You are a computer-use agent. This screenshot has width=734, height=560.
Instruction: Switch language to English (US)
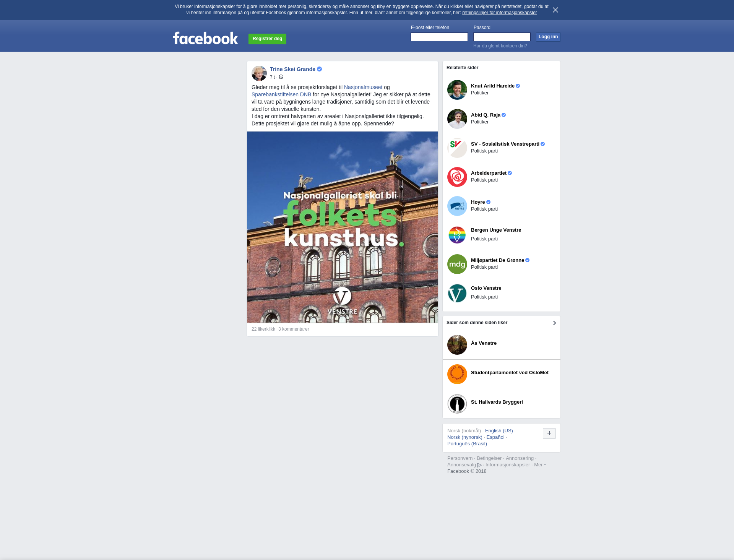(499, 431)
